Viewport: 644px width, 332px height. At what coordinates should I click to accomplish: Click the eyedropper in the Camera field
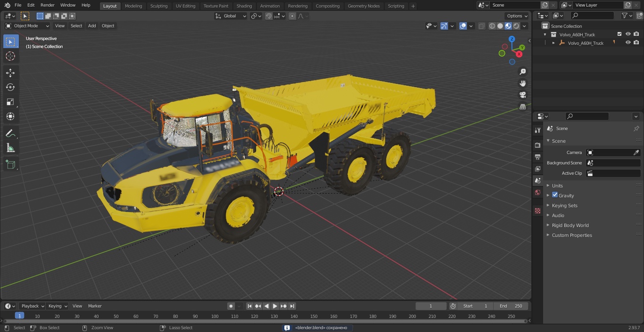pos(636,153)
